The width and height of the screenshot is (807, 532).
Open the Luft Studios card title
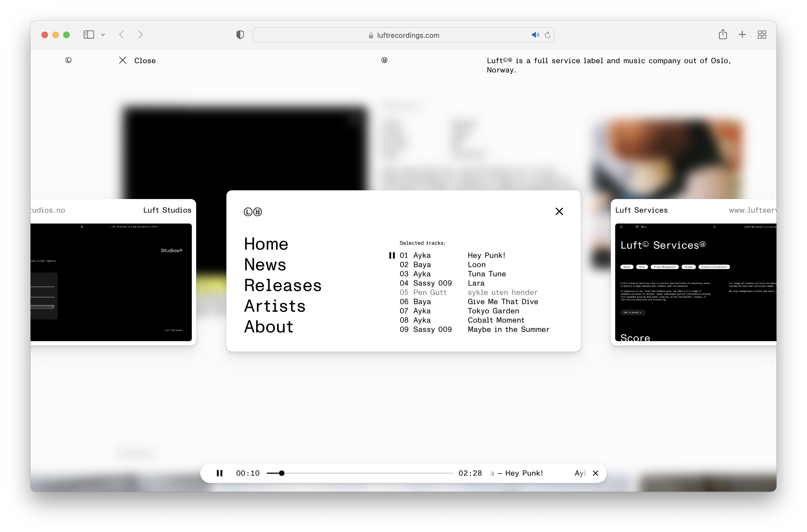167,210
